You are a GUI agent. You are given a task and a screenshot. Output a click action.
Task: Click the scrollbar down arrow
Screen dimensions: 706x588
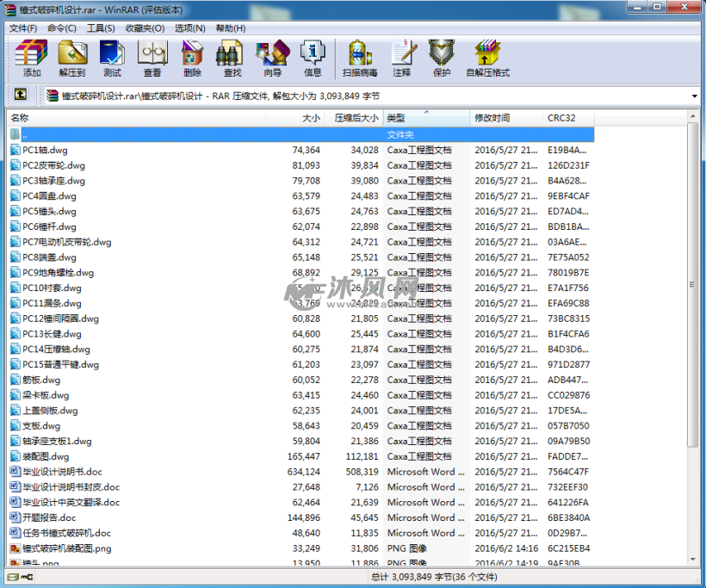[692, 560]
